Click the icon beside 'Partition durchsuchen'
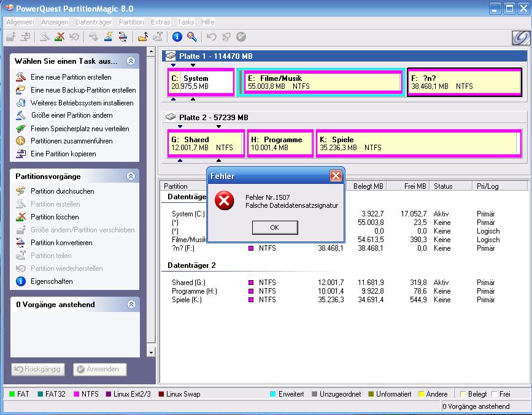532x415 pixels. pyautogui.click(x=21, y=191)
